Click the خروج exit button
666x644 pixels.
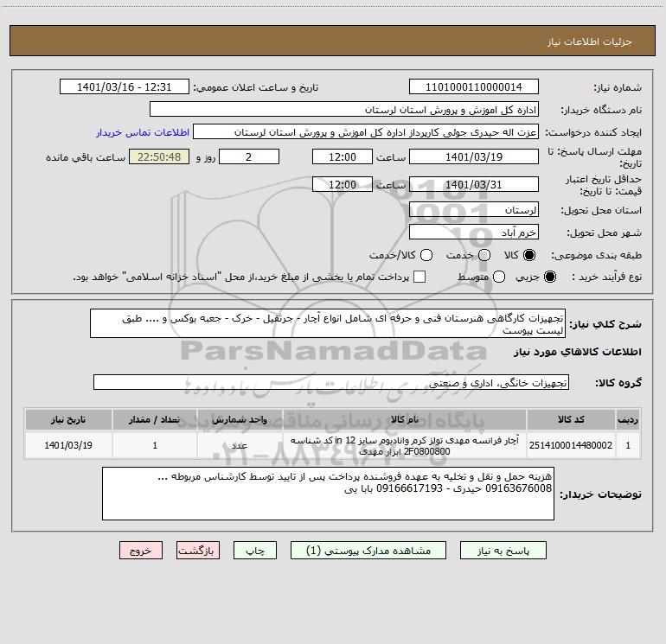click(x=141, y=551)
